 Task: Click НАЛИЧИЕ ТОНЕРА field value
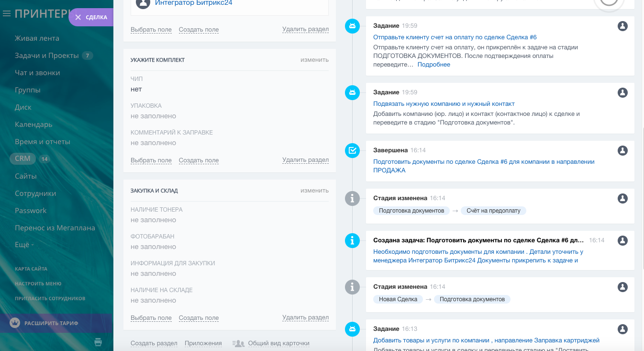pos(153,220)
